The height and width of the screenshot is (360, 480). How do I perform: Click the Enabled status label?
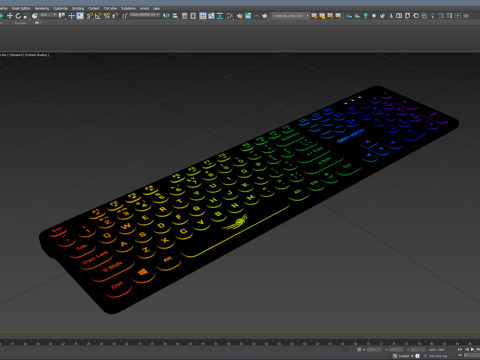click(x=404, y=356)
